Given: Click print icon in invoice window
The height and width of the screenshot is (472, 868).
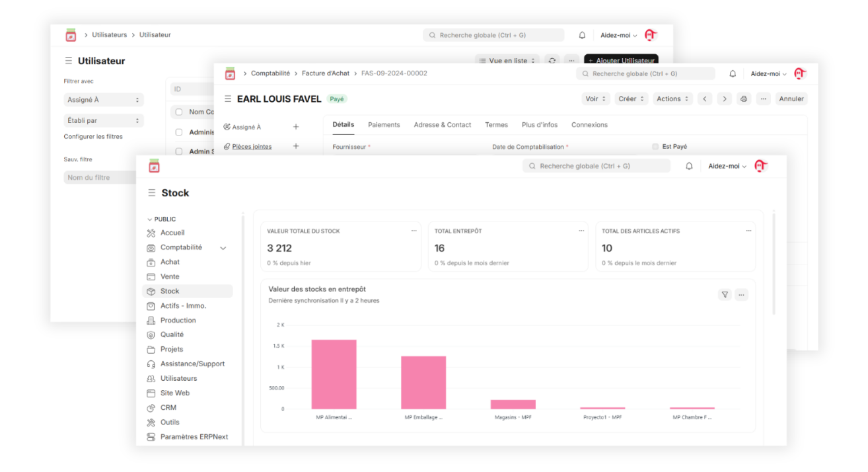Looking at the screenshot, I should [x=744, y=98].
